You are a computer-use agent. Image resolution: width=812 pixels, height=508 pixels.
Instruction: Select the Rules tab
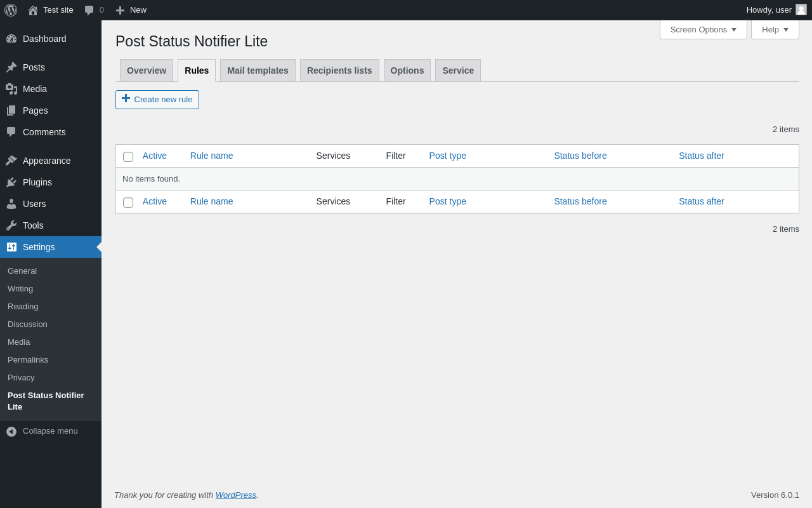197,70
